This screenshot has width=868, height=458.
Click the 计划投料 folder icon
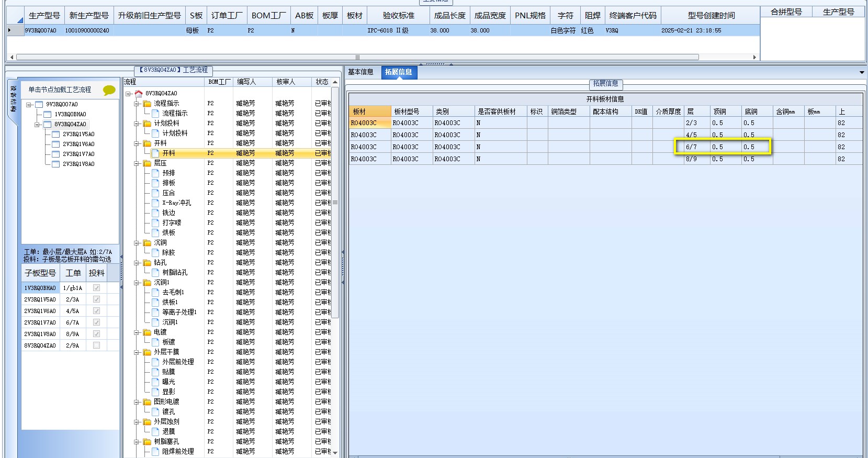[x=148, y=124]
